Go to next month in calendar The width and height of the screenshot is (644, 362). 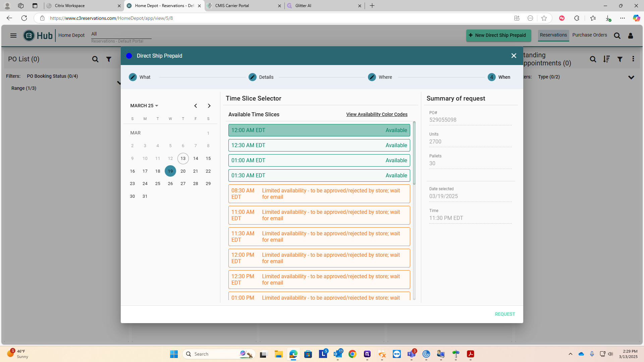209,106
